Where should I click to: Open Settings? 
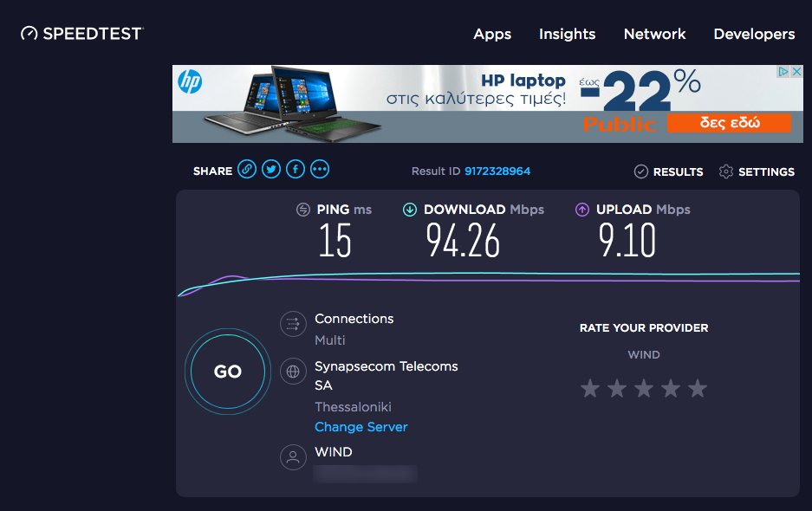click(757, 171)
